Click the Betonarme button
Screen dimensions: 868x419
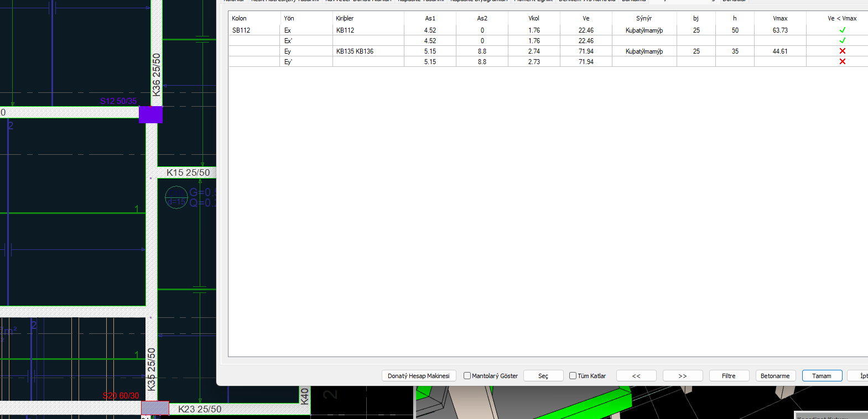coord(776,376)
